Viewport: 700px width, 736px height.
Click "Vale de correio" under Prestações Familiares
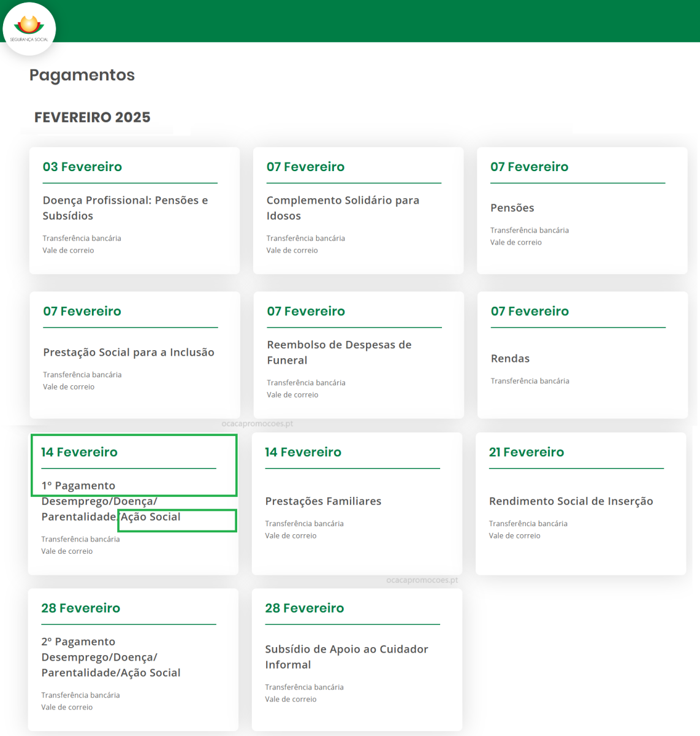[291, 536]
